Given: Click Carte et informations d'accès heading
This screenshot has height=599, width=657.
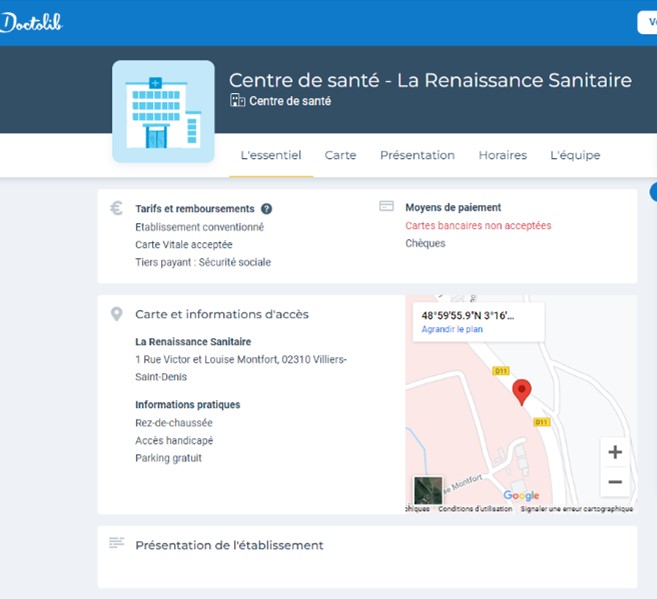Looking at the screenshot, I should click(222, 314).
